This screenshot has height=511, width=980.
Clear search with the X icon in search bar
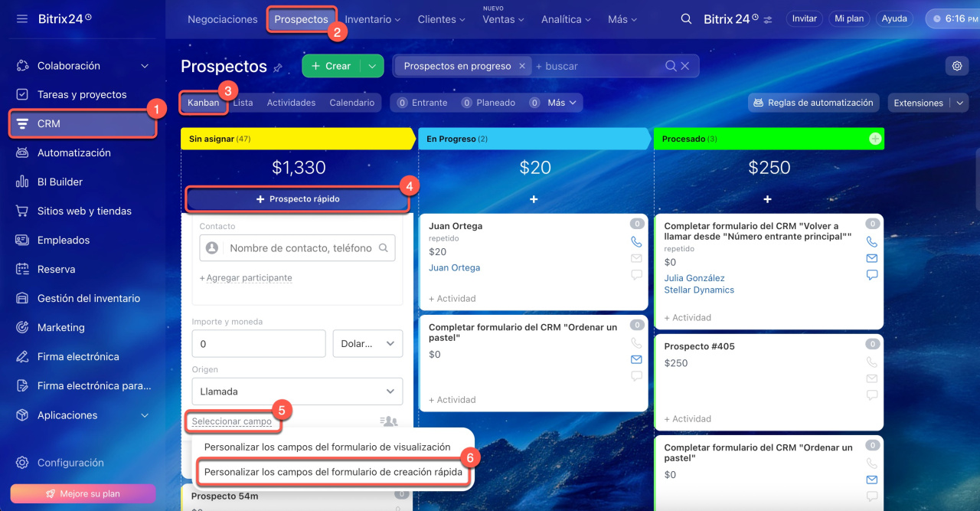coord(685,66)
